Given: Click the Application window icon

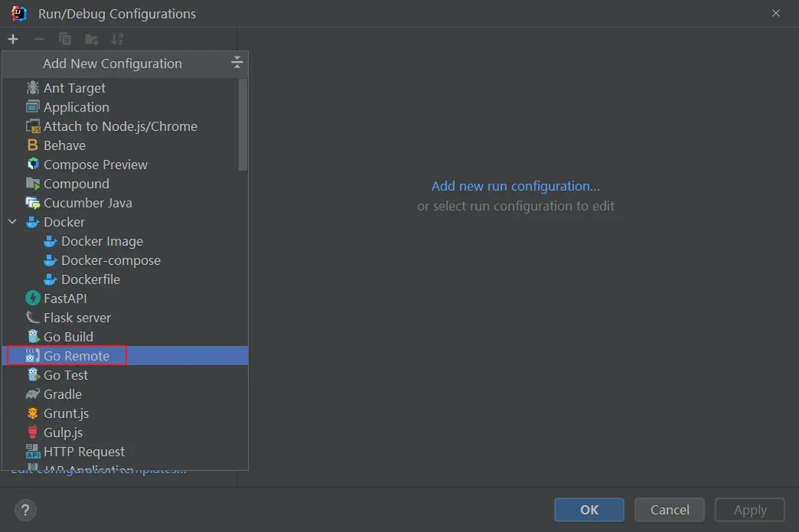Looking at the screenshot, I should [x=33, y=106].
